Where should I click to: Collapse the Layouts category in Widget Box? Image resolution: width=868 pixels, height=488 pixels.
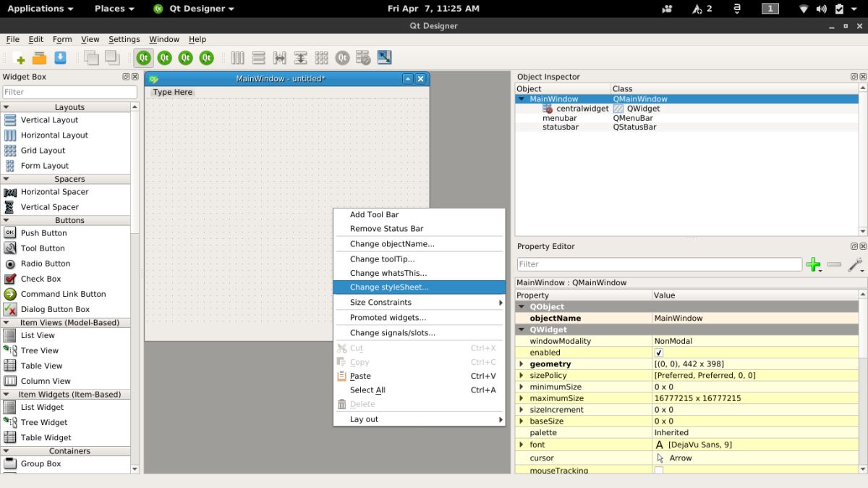pyautogui.click(x=7, y=107)
